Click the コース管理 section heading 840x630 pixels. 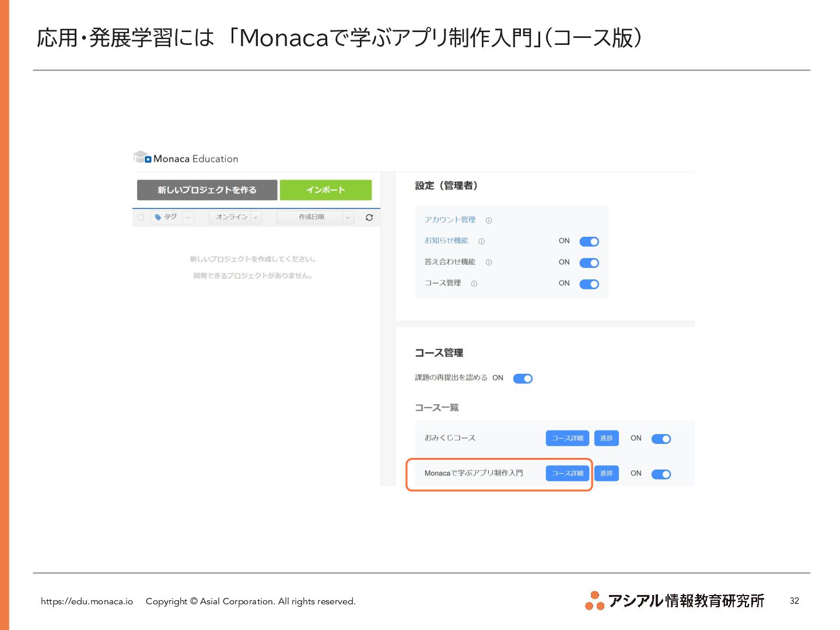(439, 353)
